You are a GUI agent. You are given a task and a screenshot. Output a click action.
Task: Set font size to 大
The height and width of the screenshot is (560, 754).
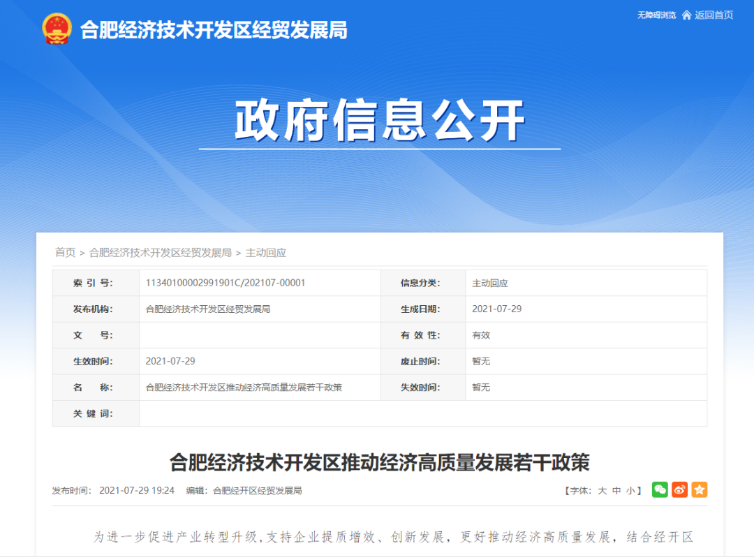coord(602,491)
